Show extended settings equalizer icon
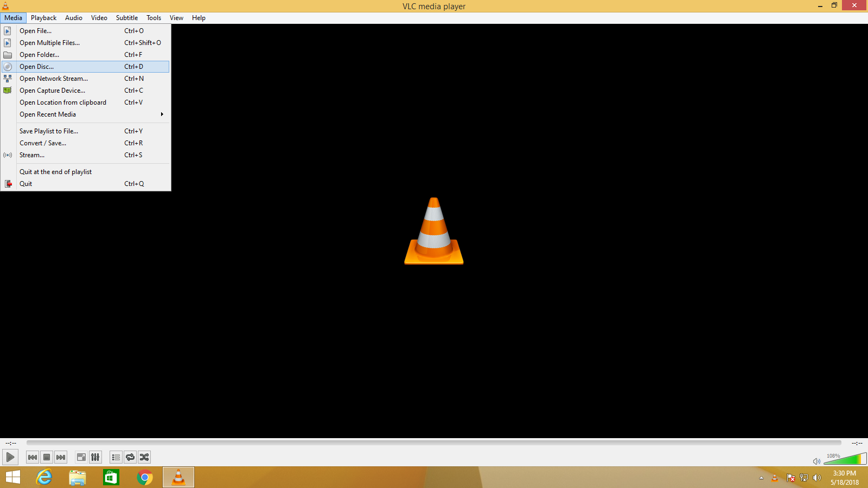This screenshot has height=488, width=868. (95, 457)
